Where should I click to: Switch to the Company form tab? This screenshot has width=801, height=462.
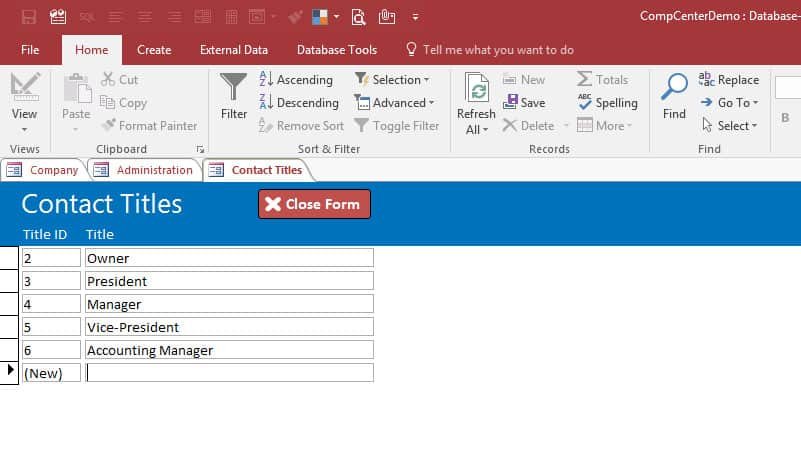pos(44,170)
